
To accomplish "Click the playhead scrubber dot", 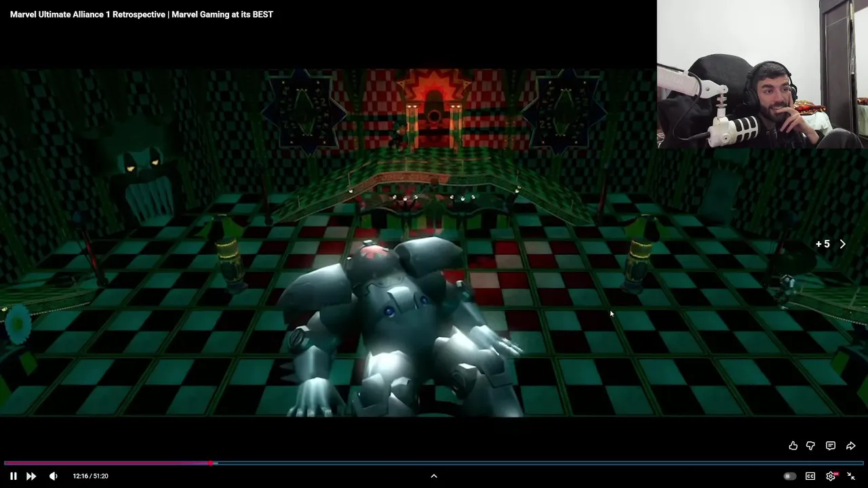I will pos(212,463).
